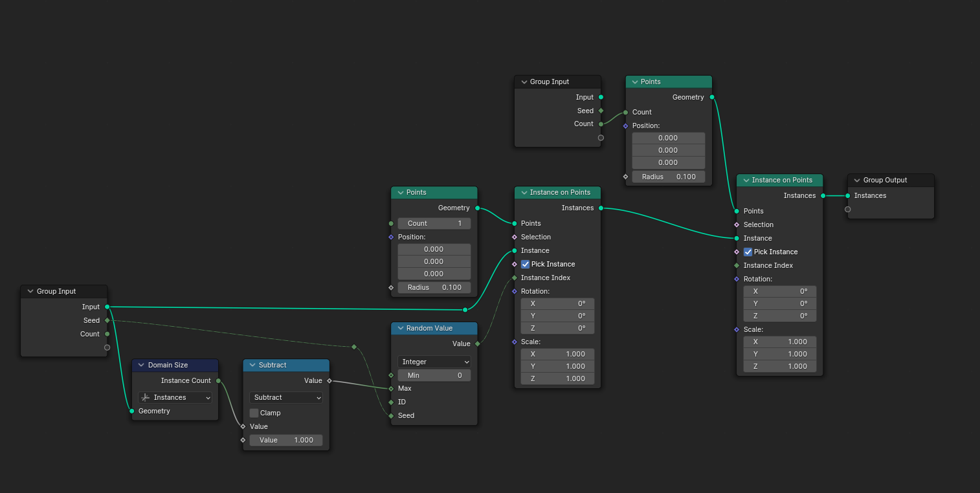The image size is (980, 493).
Task: Click Instance Index socket on node feeding Group Output
Action: (737, 265)
